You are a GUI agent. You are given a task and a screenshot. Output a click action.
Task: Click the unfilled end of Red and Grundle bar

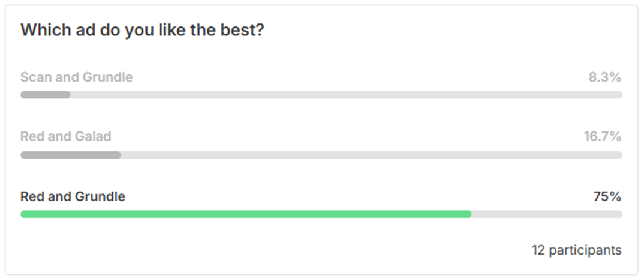[547, 214]
